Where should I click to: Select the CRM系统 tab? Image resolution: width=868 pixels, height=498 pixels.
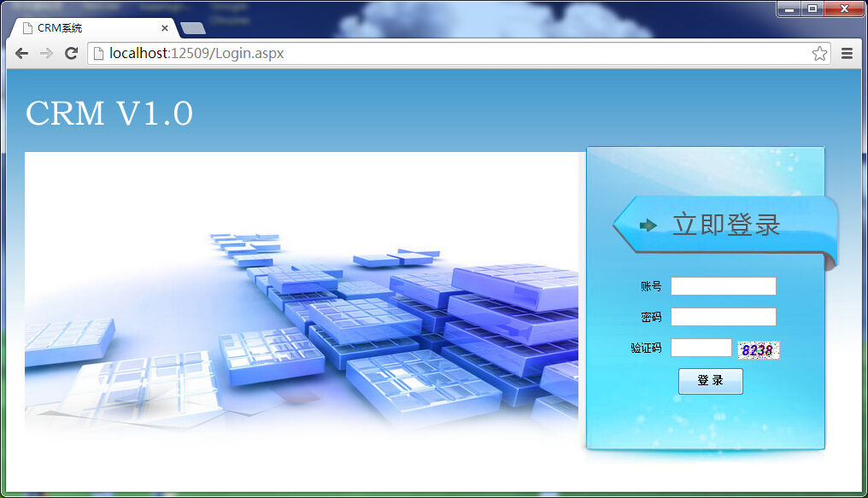click(85, 28)
